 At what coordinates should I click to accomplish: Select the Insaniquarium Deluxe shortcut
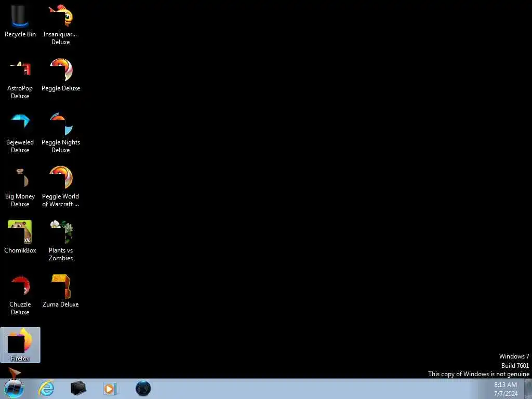tap(60, 24)
